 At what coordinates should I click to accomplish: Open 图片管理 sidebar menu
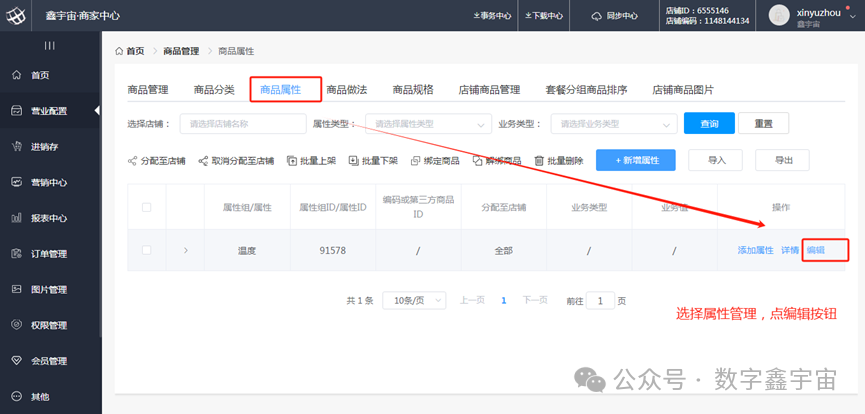pyautogui.click(x=49, y=289)
